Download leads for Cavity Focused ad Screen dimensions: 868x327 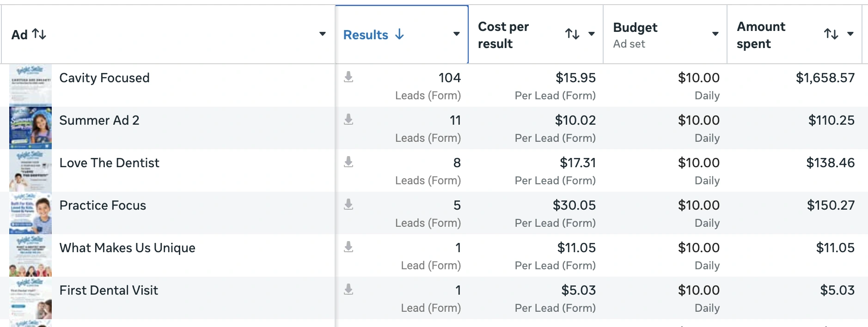tap(348, 77)
